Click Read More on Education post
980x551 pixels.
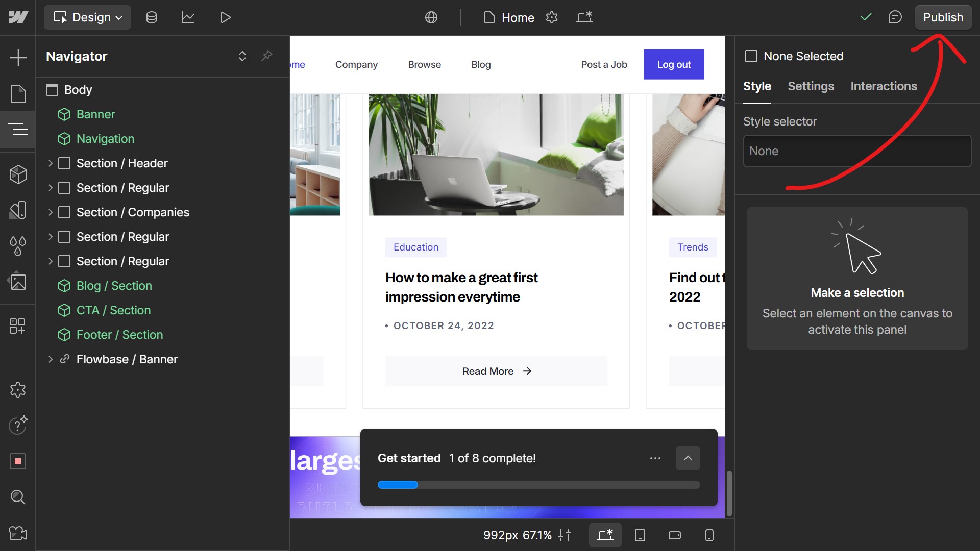pyautogui.click(x=496, y=371)
